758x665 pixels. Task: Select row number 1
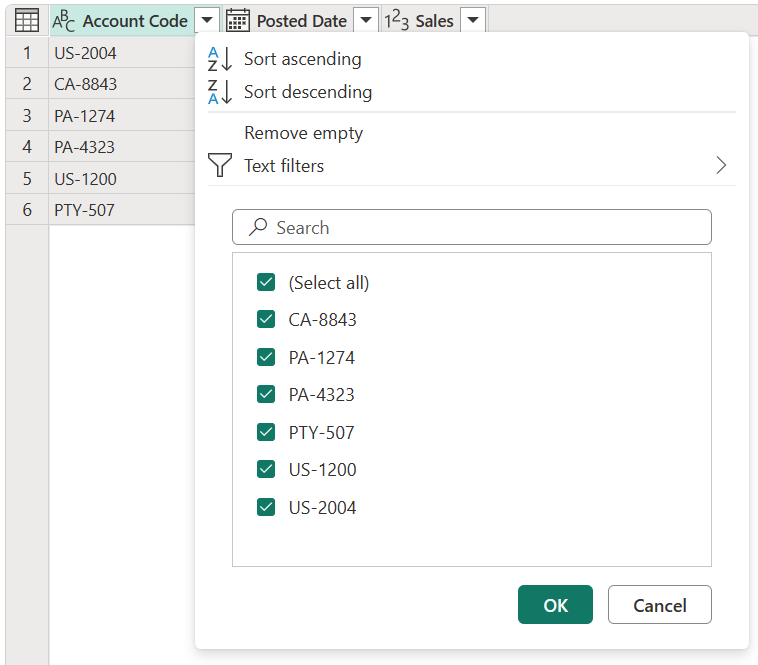tap(27, 53)
